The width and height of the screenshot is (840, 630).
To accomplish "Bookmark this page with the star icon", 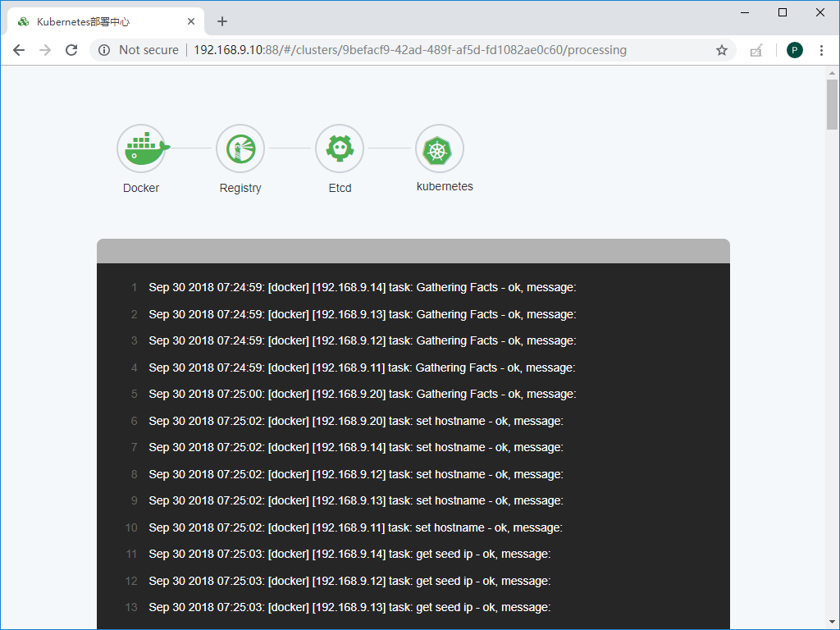I will (722, 50).
